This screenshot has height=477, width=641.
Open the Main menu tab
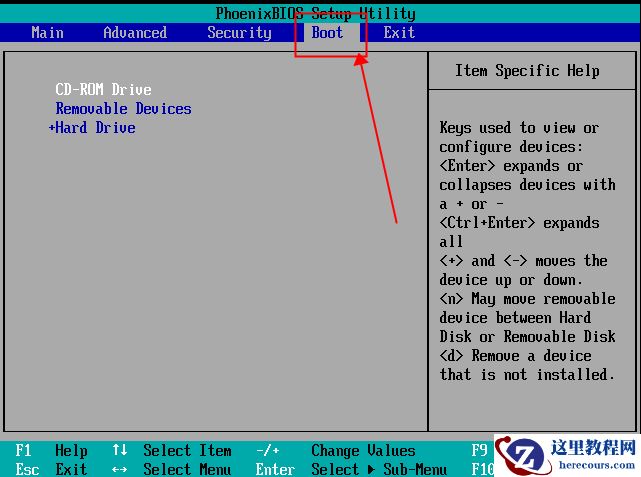tap(47, 33)
